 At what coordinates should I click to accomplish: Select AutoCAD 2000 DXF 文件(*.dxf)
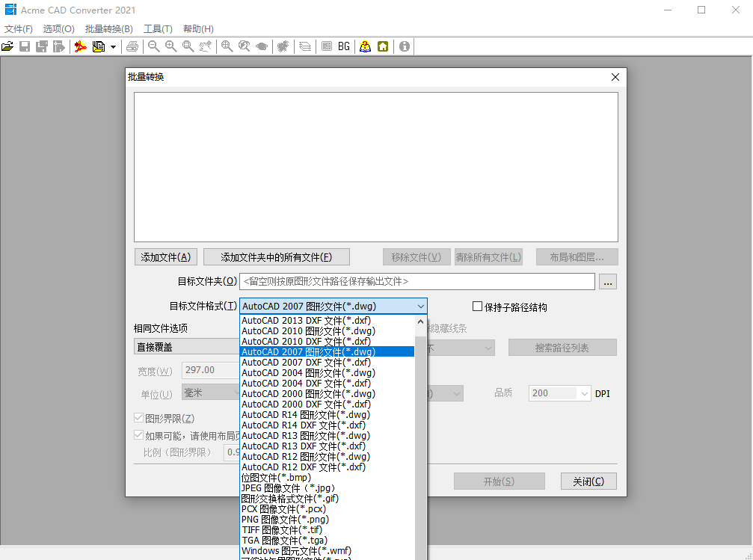pyautogui.click(x=327, y=404)
